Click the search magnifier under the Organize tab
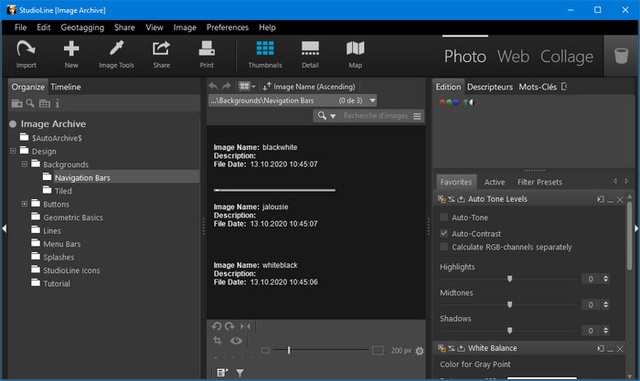The width and height of the screenshot is (640, 381). click(x=30, y=103)
